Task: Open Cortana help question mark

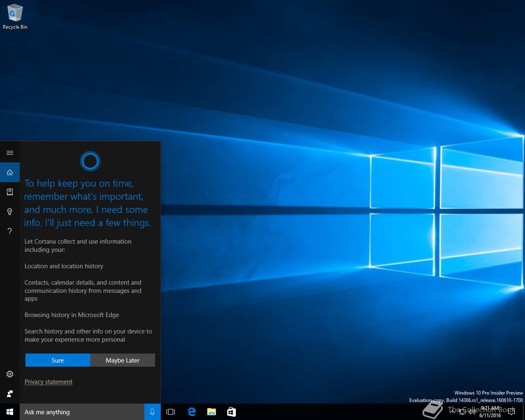Action: (x=10, y=231)
